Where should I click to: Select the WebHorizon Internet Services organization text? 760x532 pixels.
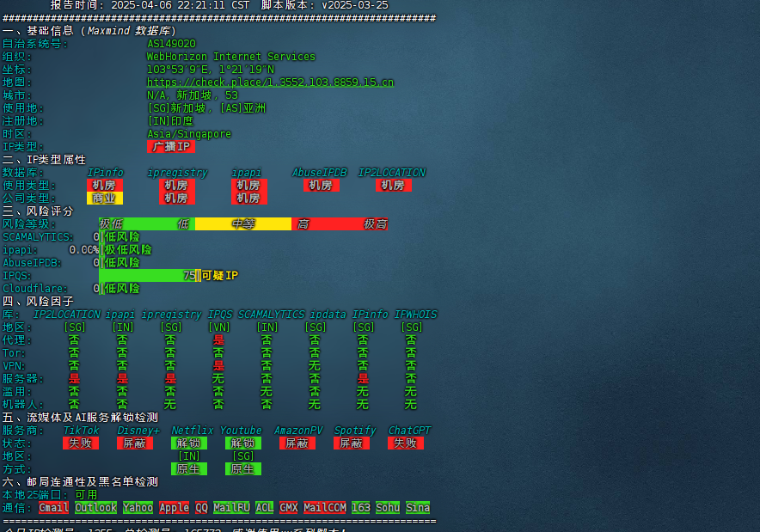[x=231, y=57]
